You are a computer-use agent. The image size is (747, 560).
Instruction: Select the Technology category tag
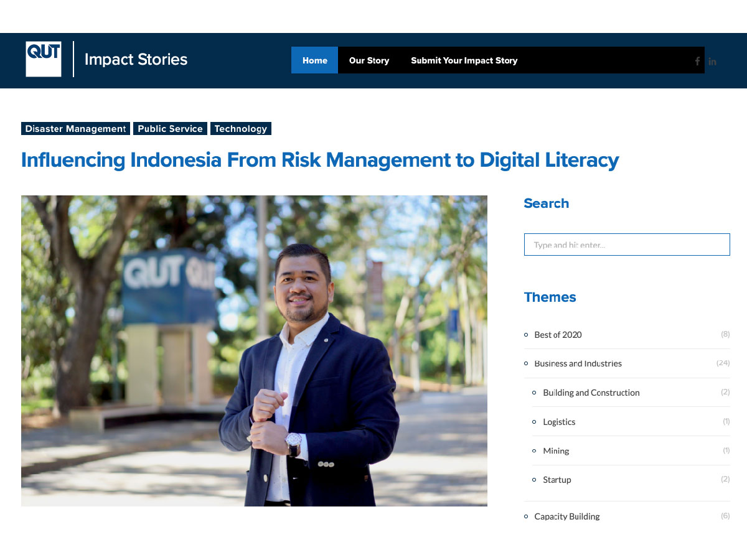(240, 129)
